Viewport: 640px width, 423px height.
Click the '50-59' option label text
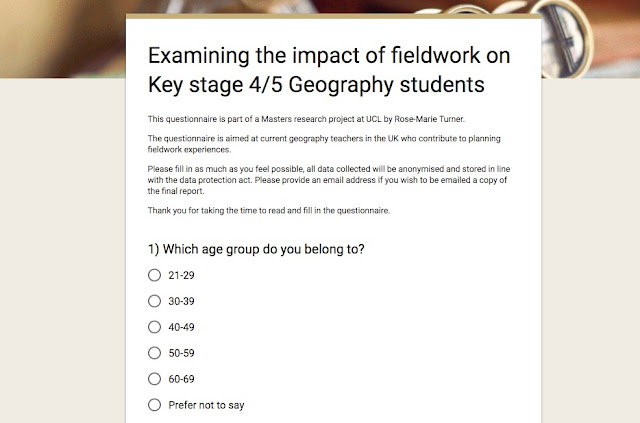coord(181,353)
